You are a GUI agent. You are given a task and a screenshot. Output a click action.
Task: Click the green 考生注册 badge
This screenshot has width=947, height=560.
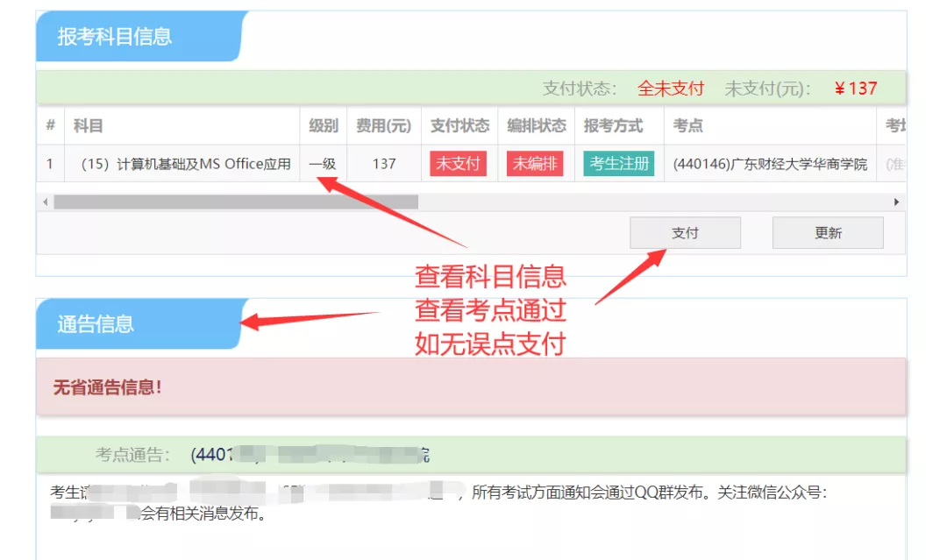pyautogui.click(x=619, y=164)
